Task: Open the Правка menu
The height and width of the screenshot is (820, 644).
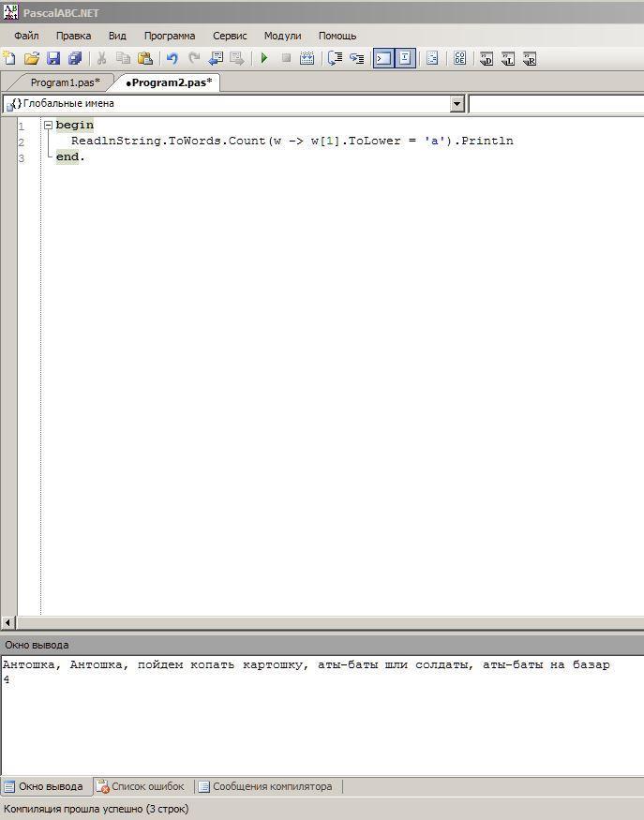Action: [x=73, y=36]
